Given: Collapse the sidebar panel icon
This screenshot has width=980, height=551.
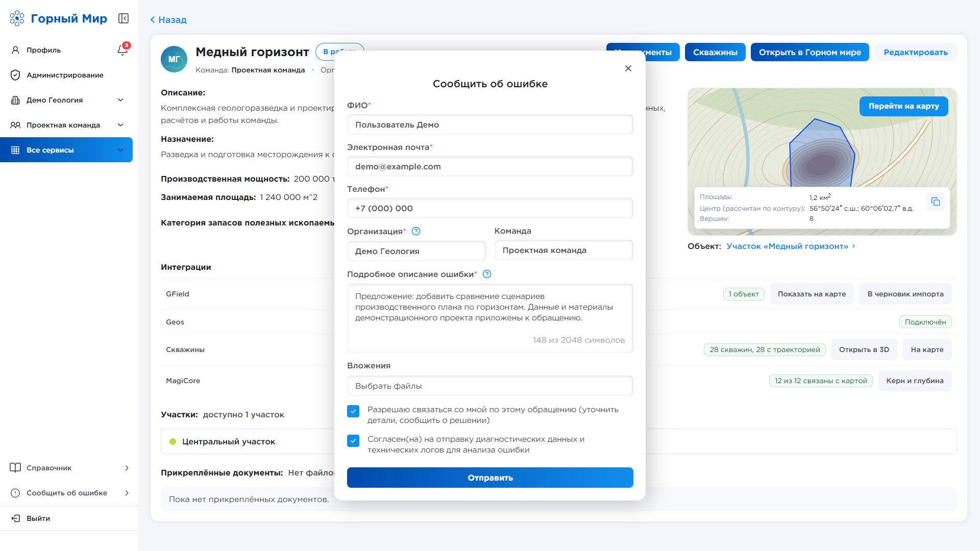Looking at the screenshot, I should click(x=124, y=18).
